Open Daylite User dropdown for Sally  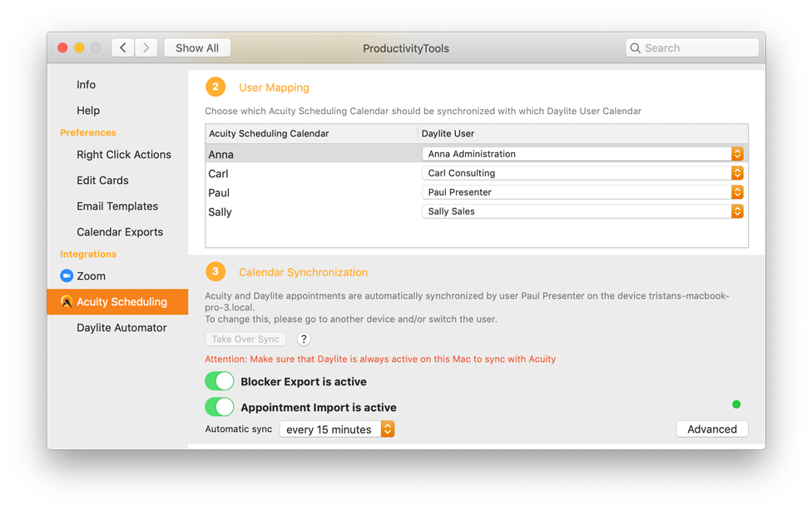pos(582,211)
